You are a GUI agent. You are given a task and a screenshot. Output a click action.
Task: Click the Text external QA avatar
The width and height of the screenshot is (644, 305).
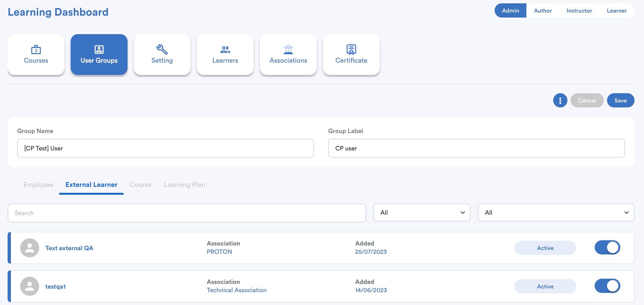coord(29,248)
